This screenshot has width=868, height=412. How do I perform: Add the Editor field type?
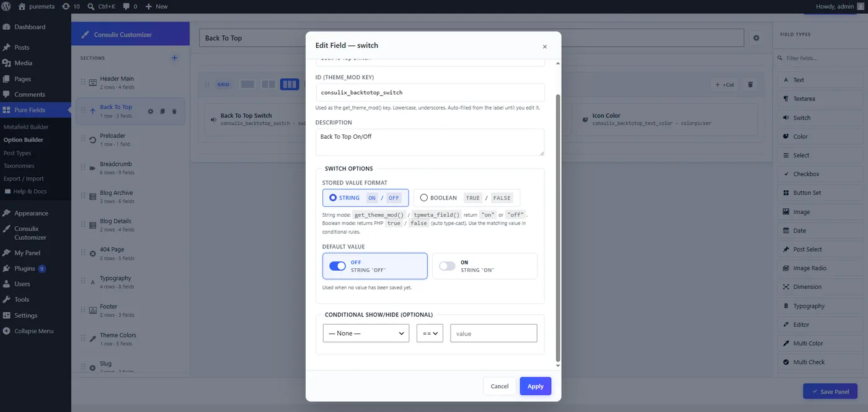click(x=820, y=325)
